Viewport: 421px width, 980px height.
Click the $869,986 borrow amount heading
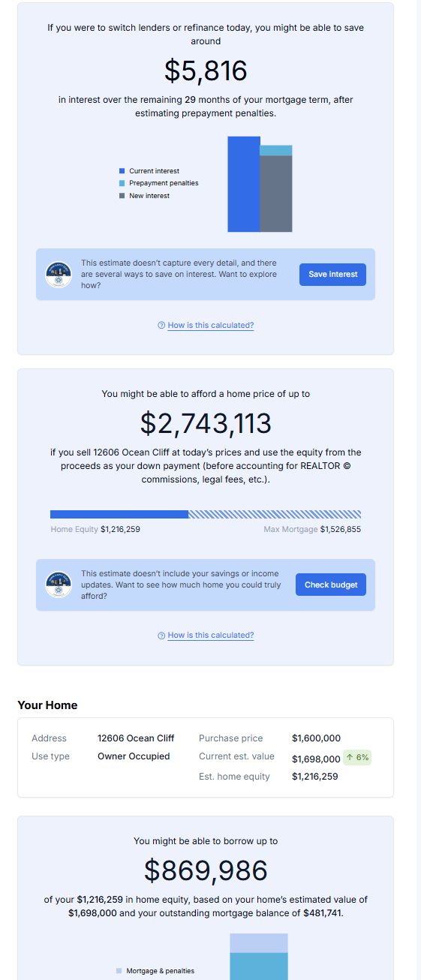click(206, 870)
